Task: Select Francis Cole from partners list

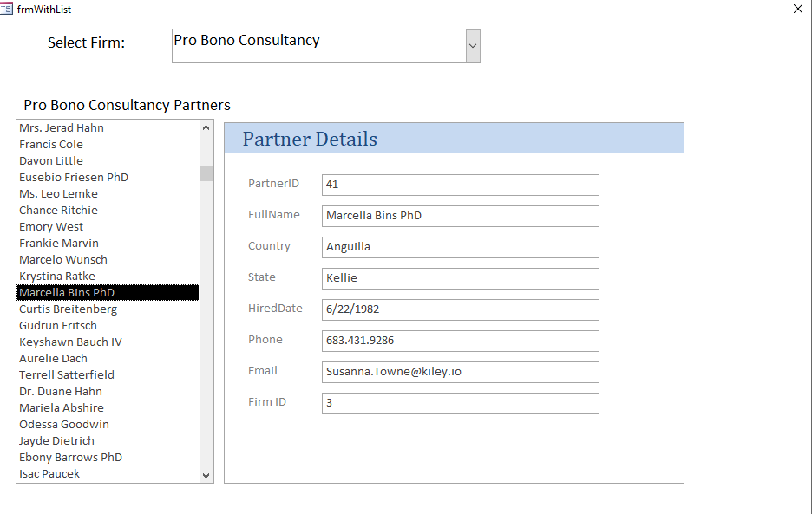Action: point(51,145)
